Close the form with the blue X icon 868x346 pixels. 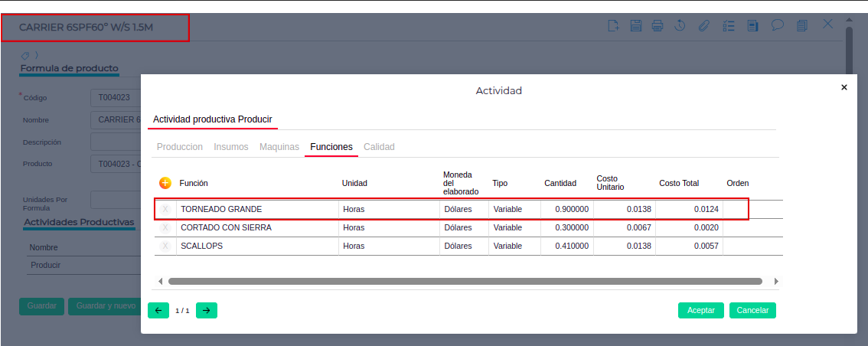click(x=827, y=24)
